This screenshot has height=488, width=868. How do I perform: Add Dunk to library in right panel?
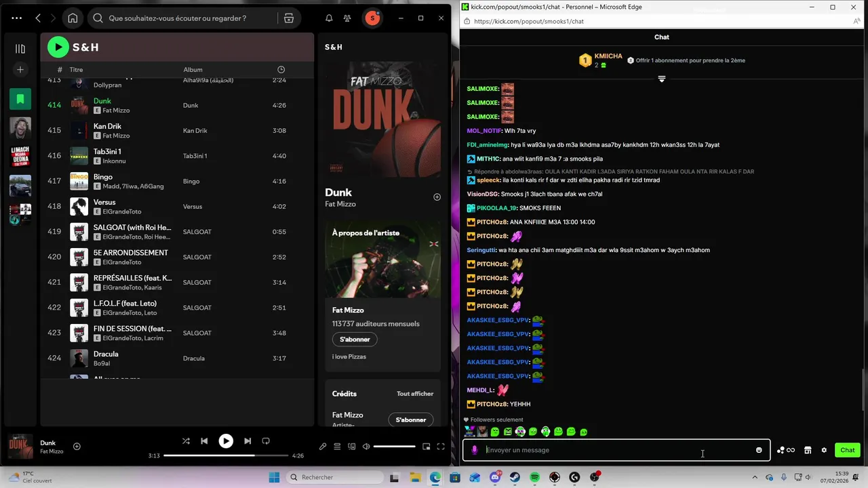point(437,197)
